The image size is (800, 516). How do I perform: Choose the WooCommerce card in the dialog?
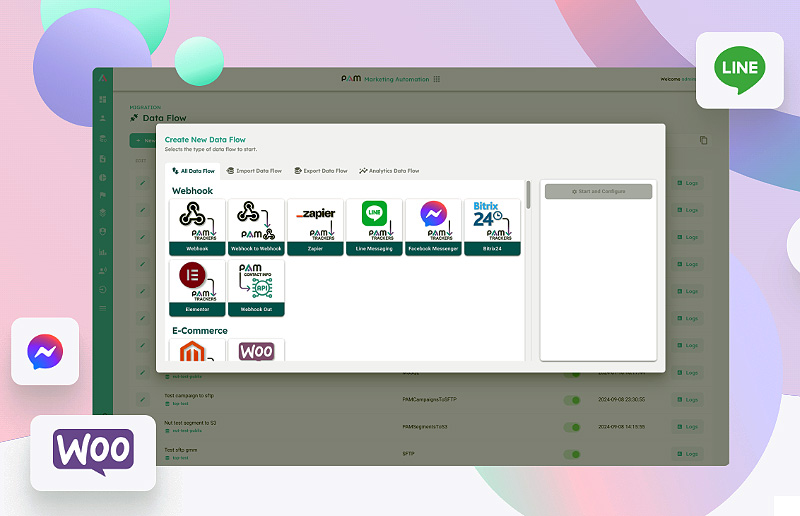click(256, 350)
